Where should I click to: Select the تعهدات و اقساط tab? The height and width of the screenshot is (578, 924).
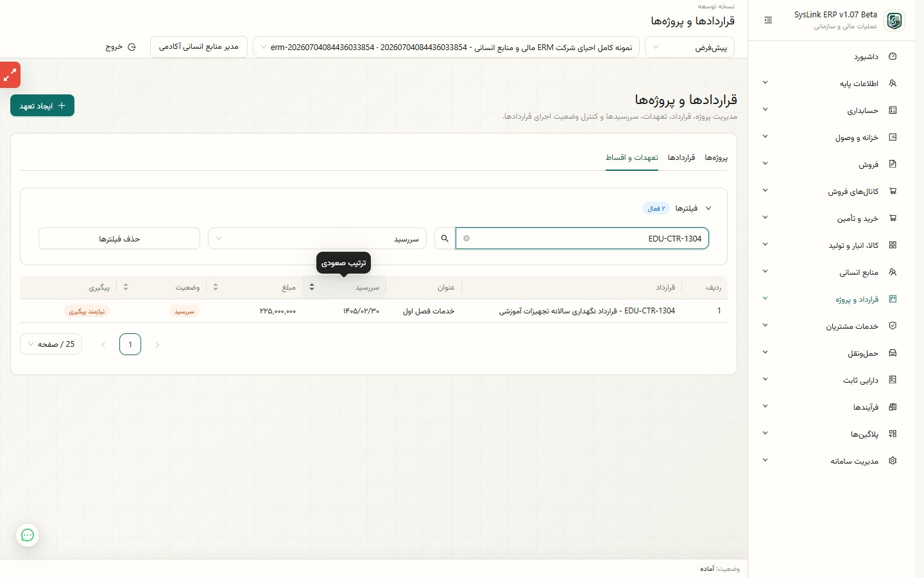(x=632, y=157)
